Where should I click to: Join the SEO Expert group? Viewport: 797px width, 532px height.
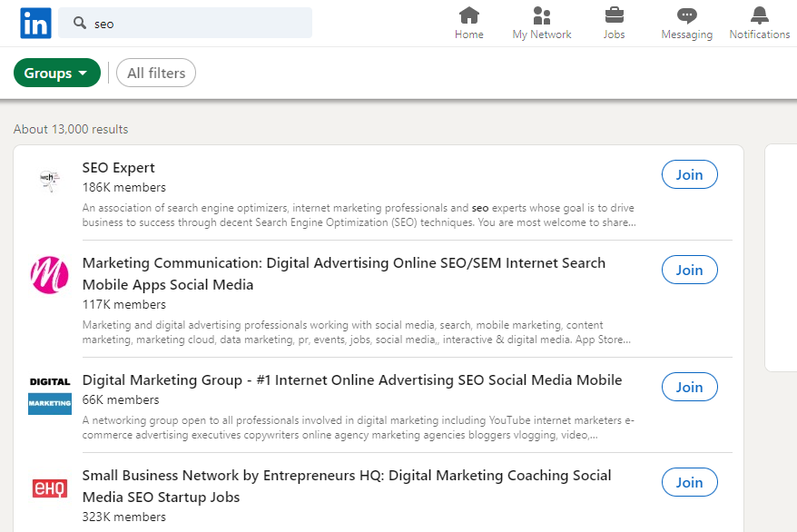point(689,175)
